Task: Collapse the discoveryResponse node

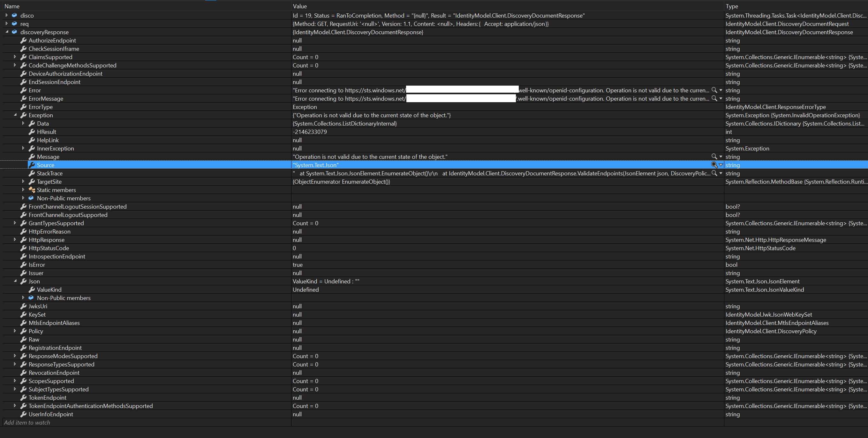Action: (x=7, y=32)
